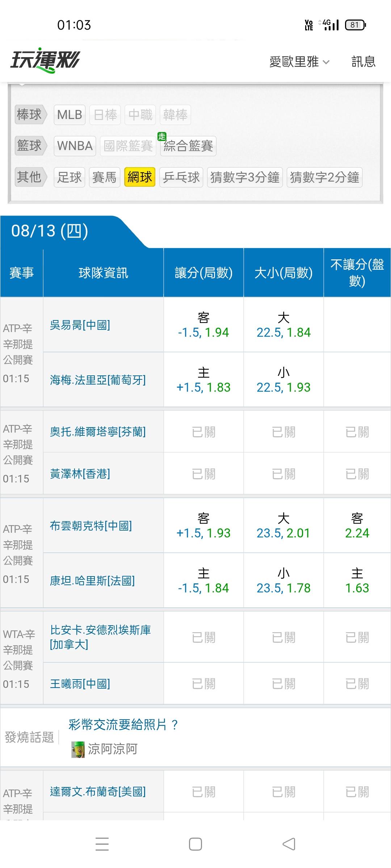Select the 網球 sport tab
The height and width of the screenshot is (868, 391).
140,177
